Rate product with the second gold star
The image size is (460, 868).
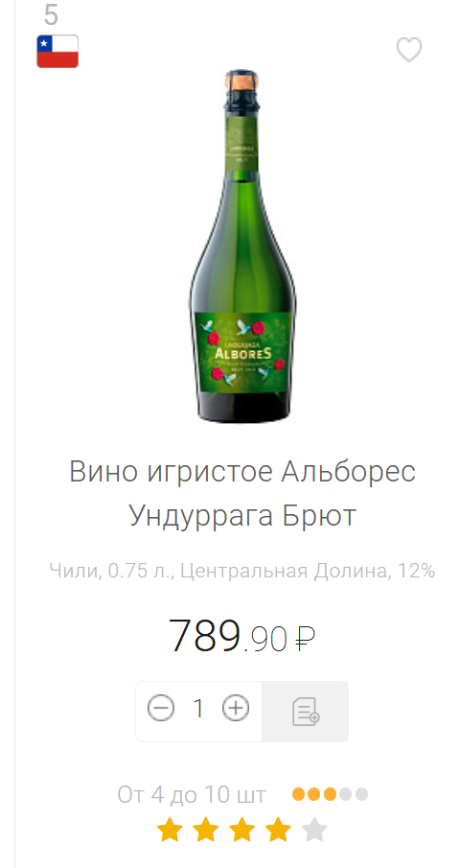tap(206, 831)
